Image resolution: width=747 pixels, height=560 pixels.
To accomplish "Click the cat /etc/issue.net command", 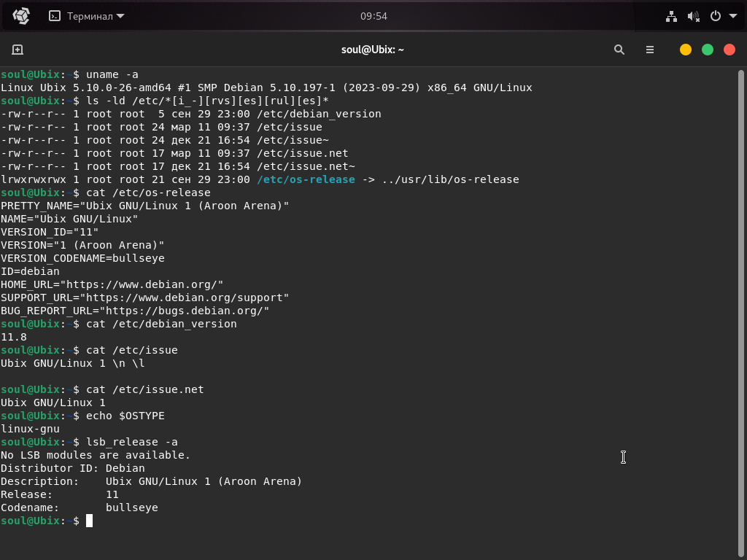I will pyautogui.click(x=145, y=389).
